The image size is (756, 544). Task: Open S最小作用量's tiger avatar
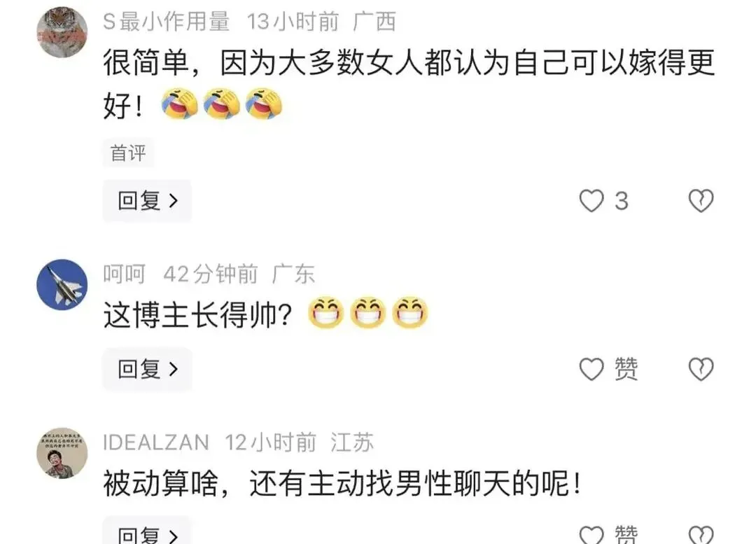[x=62, y=32]
